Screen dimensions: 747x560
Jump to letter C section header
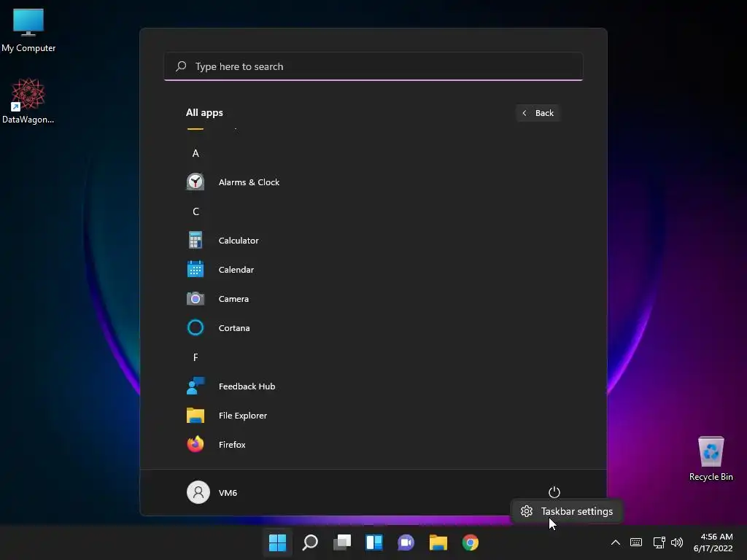(x=196, y=211)
